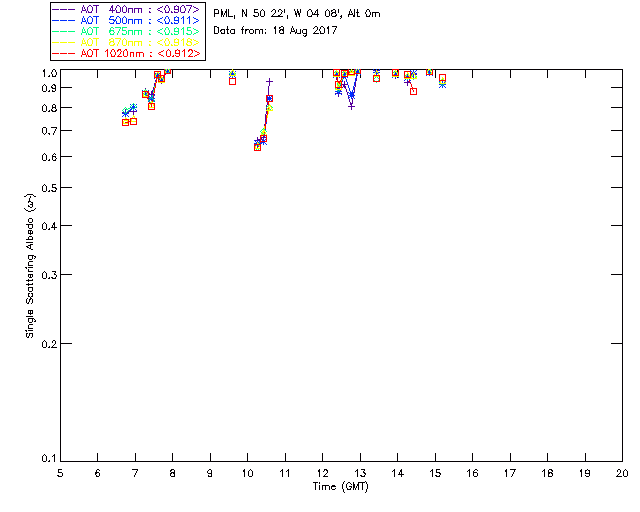Click the x-axis hour label 19
The image size is (640, 512).
pyautogui.click(x=585, y=473)
